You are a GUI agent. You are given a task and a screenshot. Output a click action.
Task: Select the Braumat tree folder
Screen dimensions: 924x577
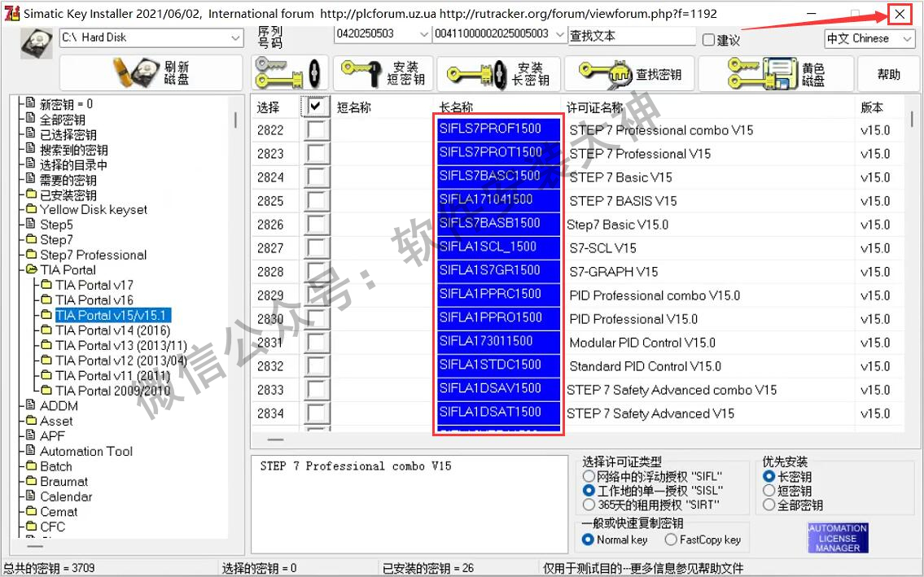[x=63, y=482]
